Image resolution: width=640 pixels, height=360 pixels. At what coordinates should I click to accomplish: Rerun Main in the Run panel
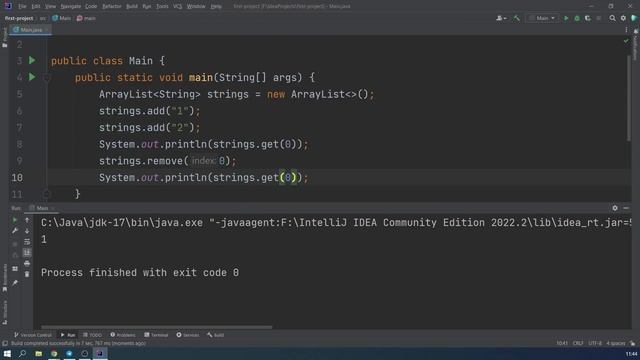15,220
